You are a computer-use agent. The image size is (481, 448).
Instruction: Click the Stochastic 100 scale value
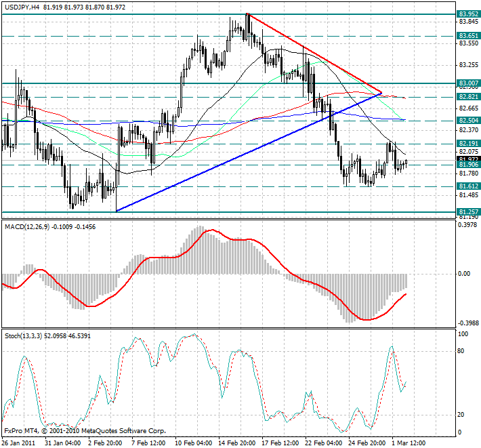[463, 334]
